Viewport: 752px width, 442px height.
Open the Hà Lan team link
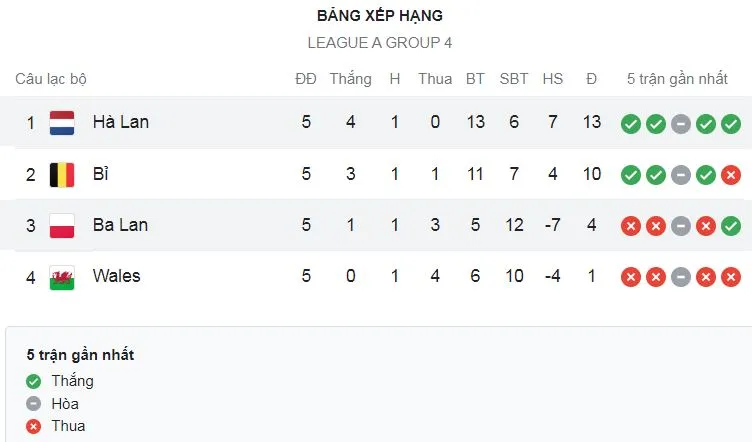120,122
